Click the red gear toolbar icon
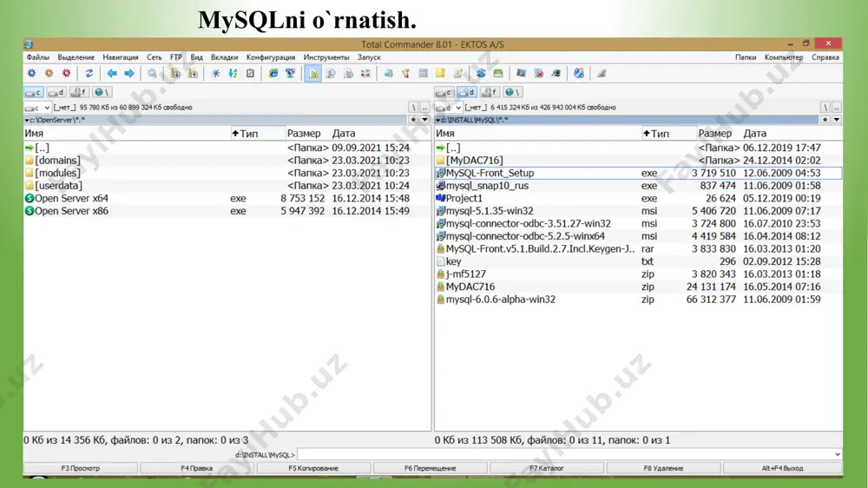This screenshot has height=488, width=868. [x=67, y=73]
